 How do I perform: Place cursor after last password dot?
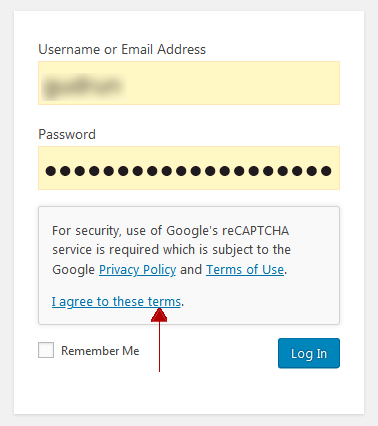tap(333, 171)
